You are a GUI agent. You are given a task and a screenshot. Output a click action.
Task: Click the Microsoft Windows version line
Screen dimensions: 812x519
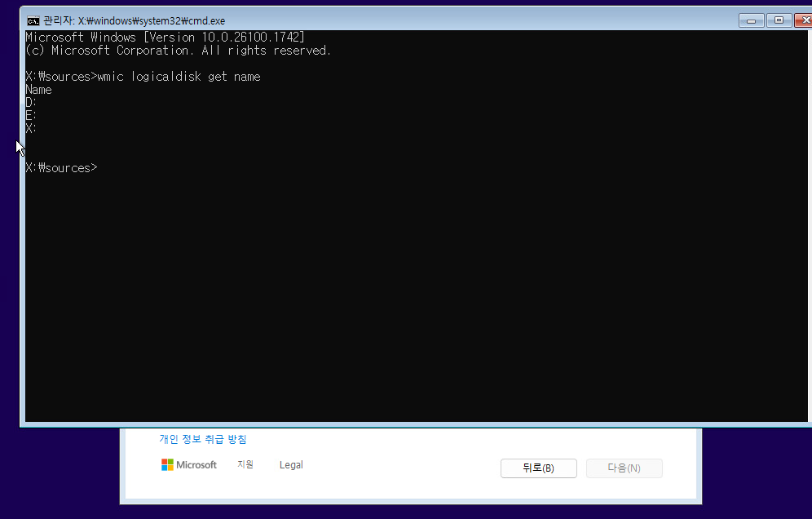click(165, 38)
